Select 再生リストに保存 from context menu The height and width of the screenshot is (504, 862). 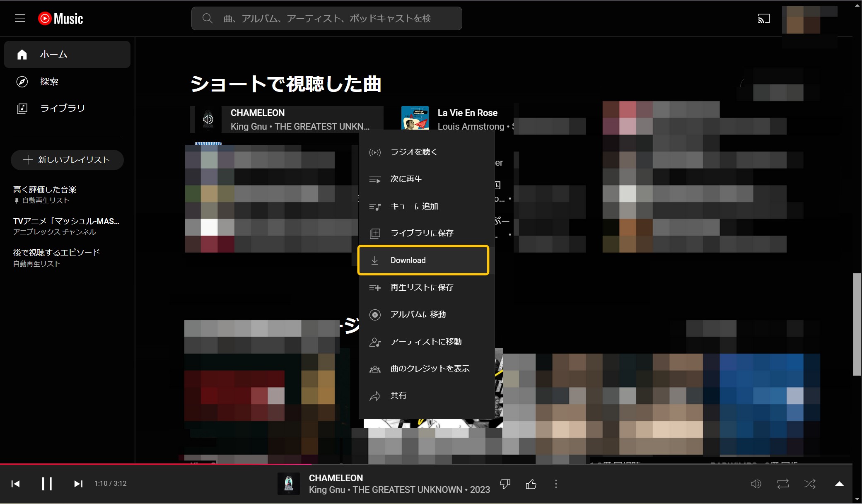click(427, 287)
